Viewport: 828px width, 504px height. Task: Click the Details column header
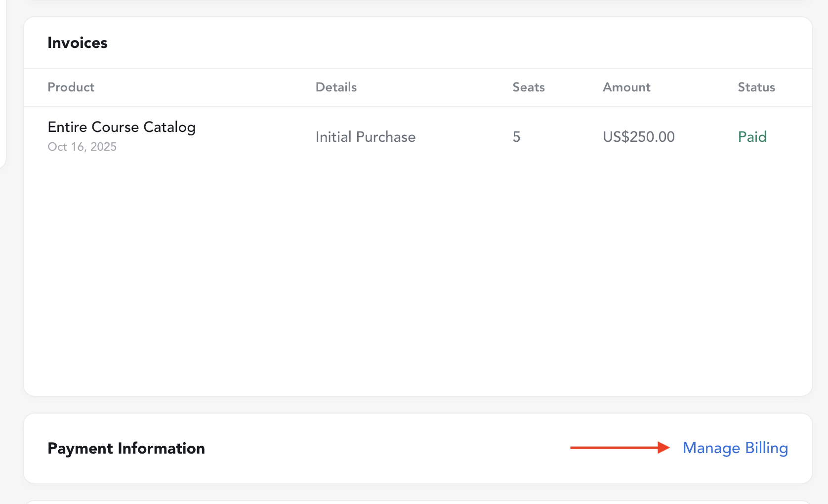[336, 87]
